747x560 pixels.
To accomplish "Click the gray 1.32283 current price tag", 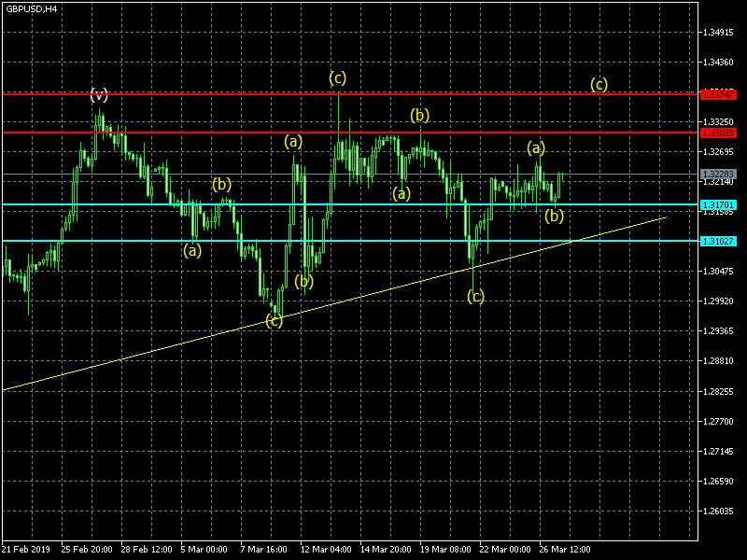I will [718, 175].
